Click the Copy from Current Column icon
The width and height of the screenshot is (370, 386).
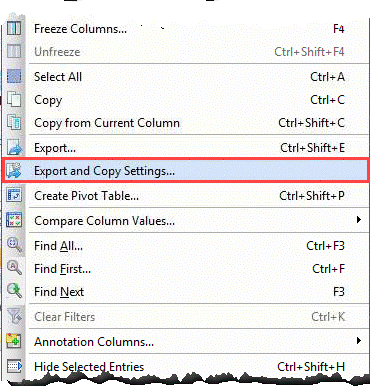[14, 122]
